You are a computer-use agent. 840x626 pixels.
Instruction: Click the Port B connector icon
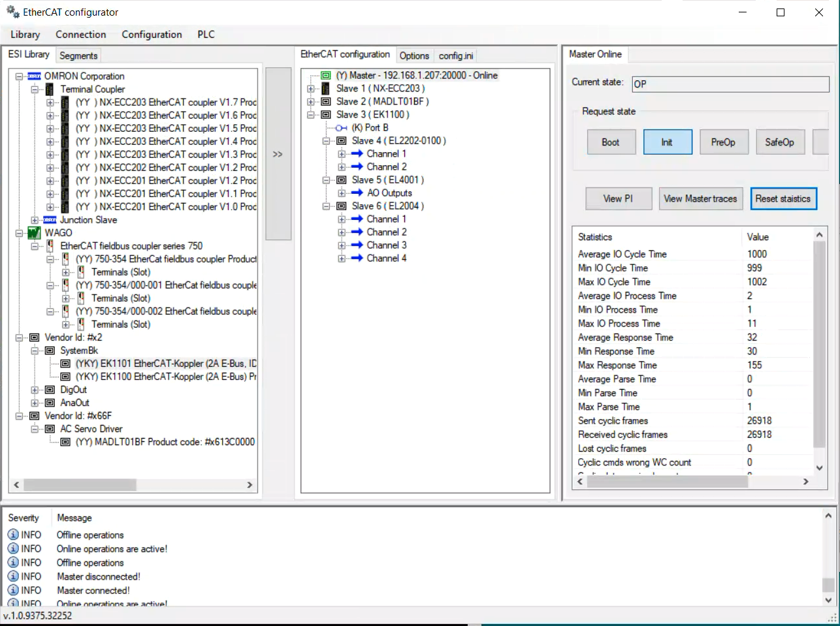tap(342, 128)
